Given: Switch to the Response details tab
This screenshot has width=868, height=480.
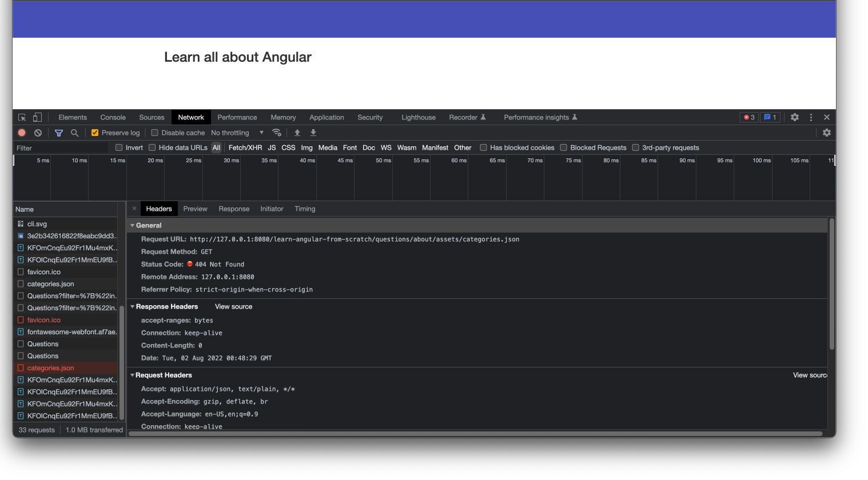Looking at the screenshot, I should tap(234, 209).
